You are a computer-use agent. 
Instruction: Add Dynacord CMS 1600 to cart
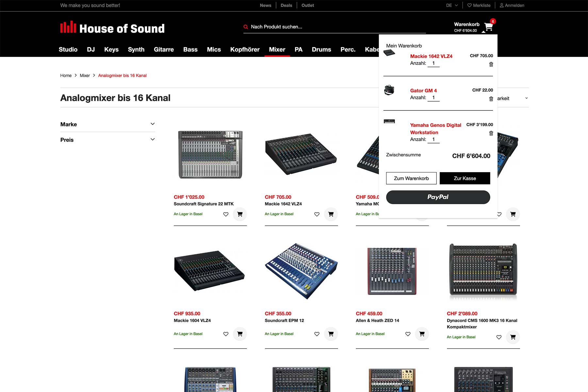(513, 337)
